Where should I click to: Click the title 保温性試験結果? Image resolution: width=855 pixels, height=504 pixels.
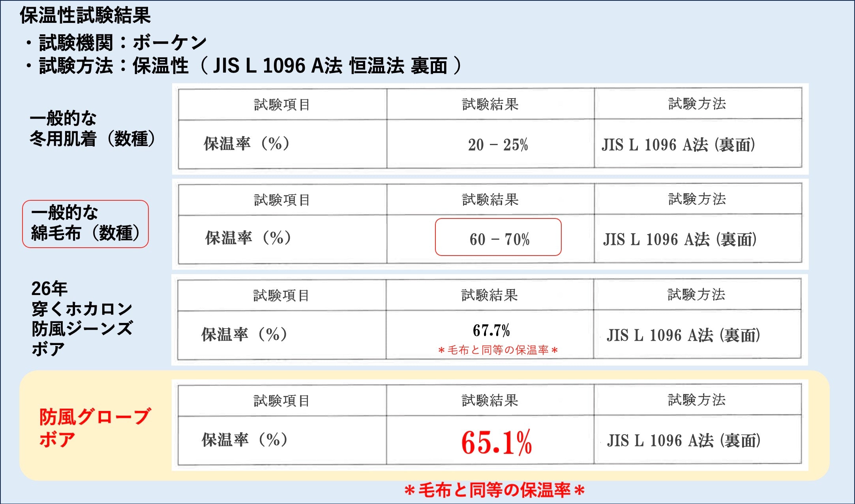[85, 15]
